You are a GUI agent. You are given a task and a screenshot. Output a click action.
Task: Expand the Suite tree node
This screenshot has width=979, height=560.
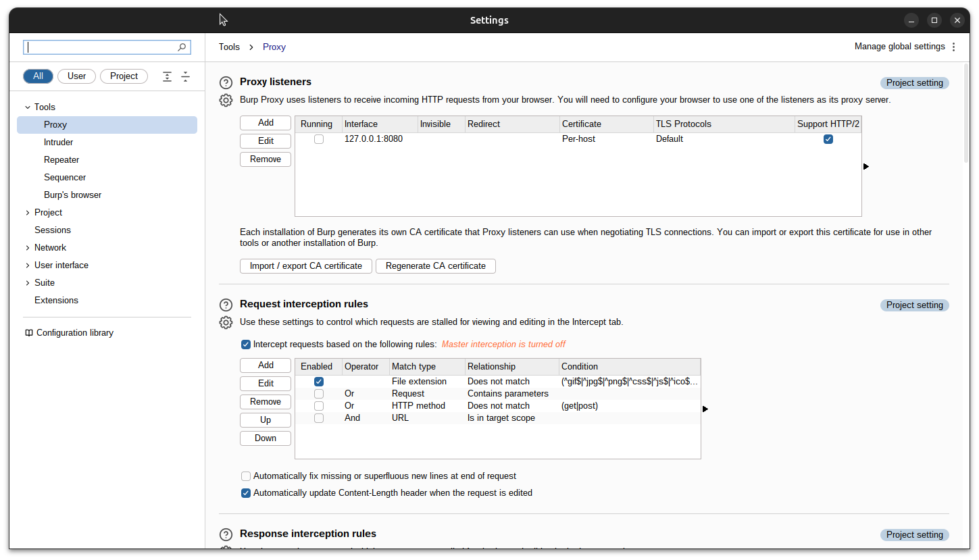pyautogui.click(x=28, y=283)
